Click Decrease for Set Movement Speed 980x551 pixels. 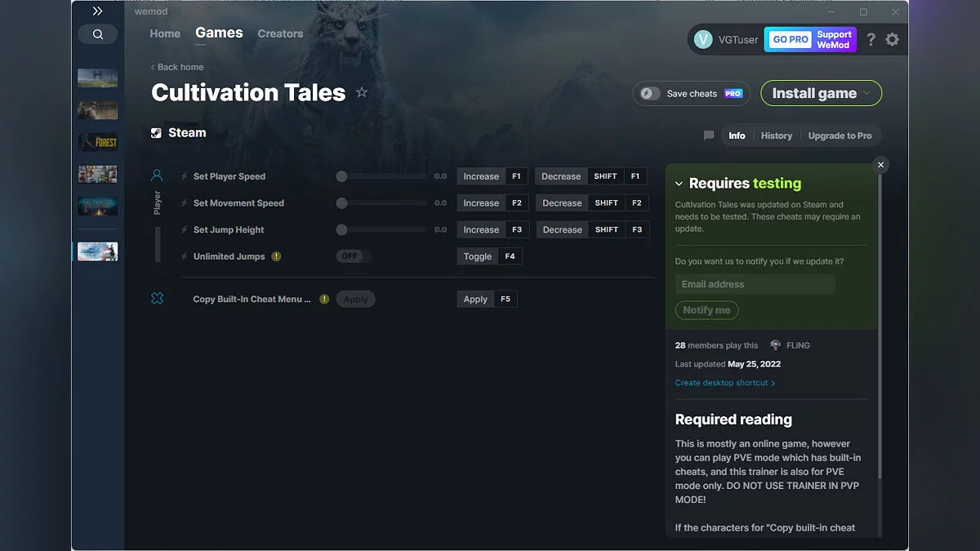click(561, 203)
